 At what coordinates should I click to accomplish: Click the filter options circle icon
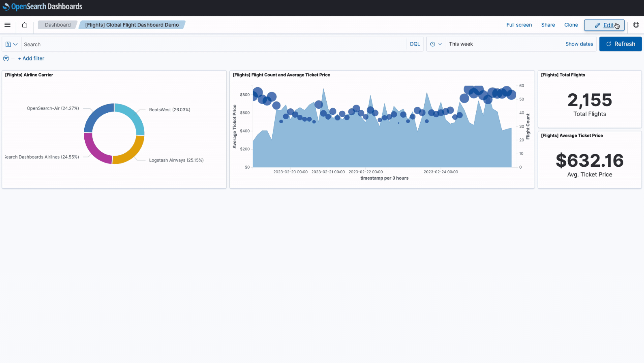tap(6, 58)
